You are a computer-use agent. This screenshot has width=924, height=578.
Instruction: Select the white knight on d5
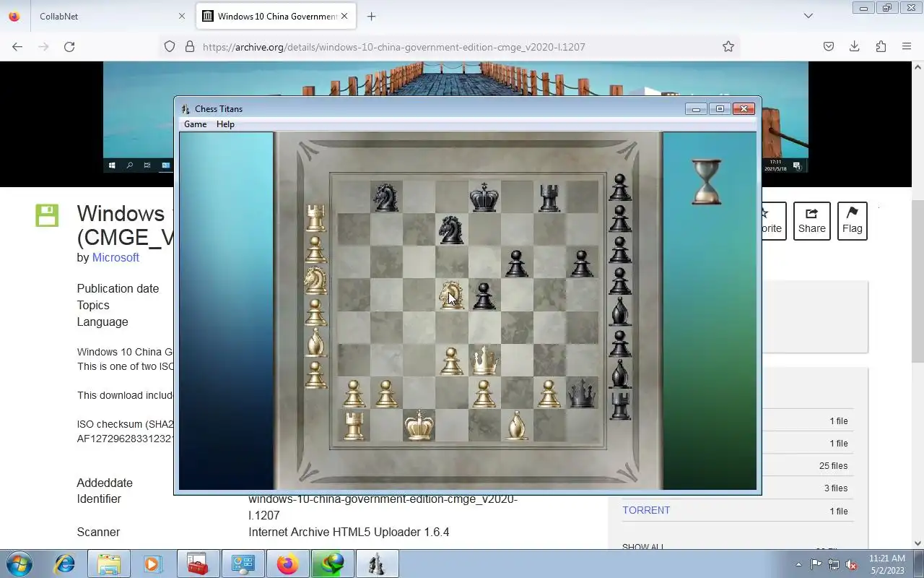click(x=452, y=295)
